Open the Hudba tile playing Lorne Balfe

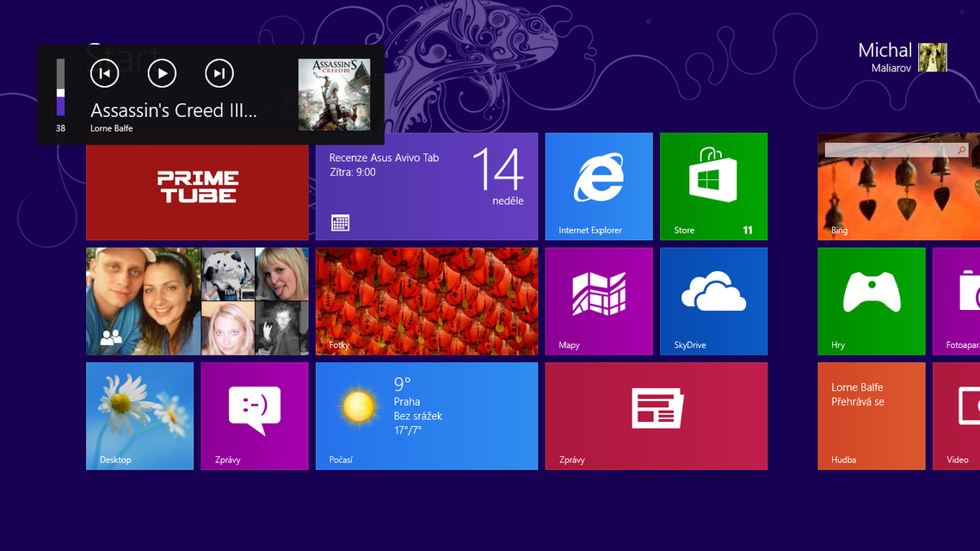coord(871,416)
